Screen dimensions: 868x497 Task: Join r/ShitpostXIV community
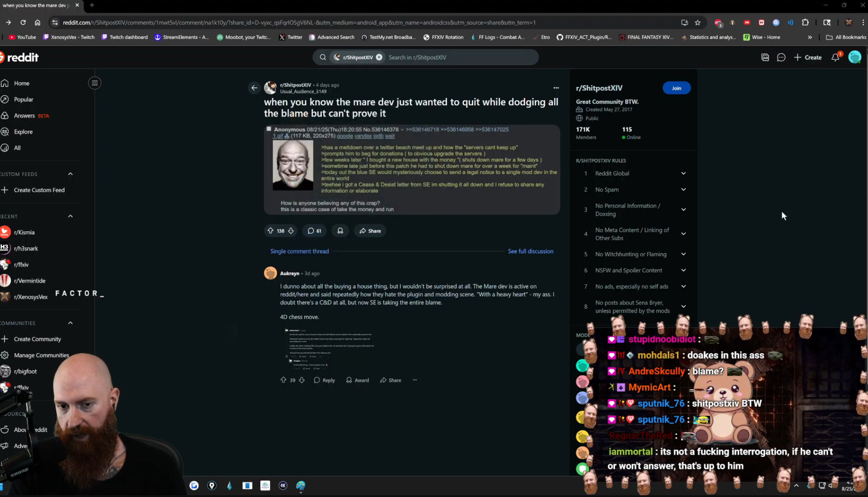click(676, 88)
